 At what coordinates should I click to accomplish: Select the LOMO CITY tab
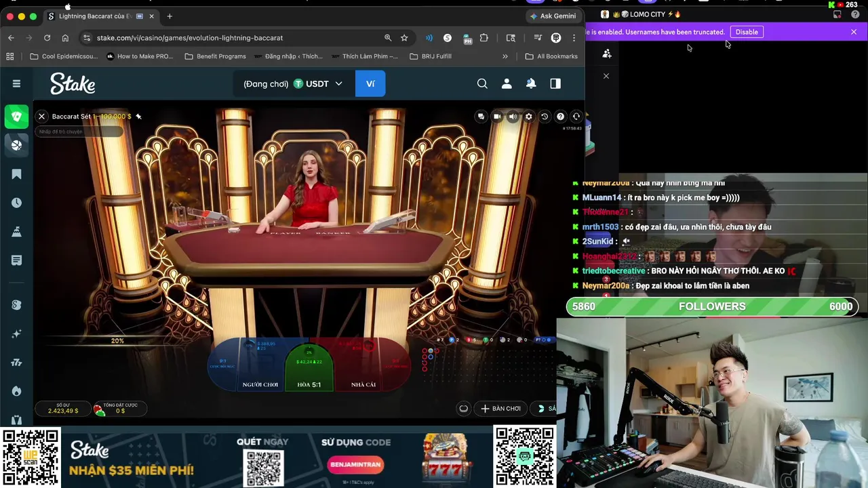pos(641,14)
